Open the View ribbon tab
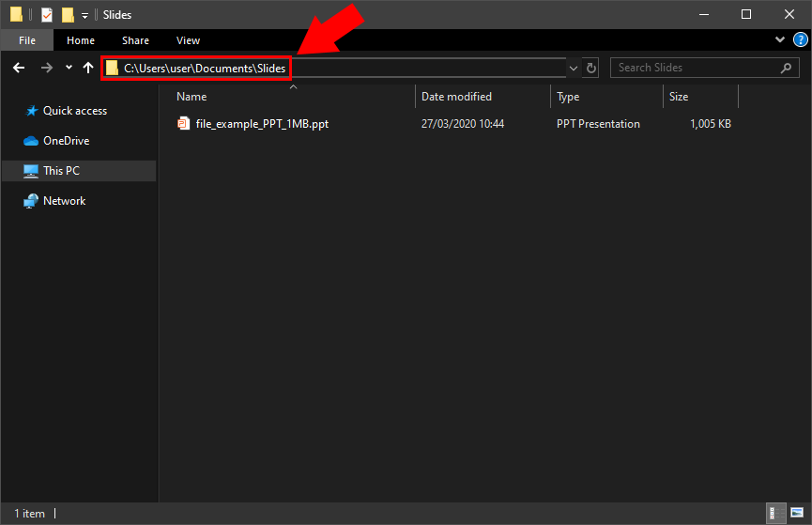 pyautogui.click(x=188, y=40)
